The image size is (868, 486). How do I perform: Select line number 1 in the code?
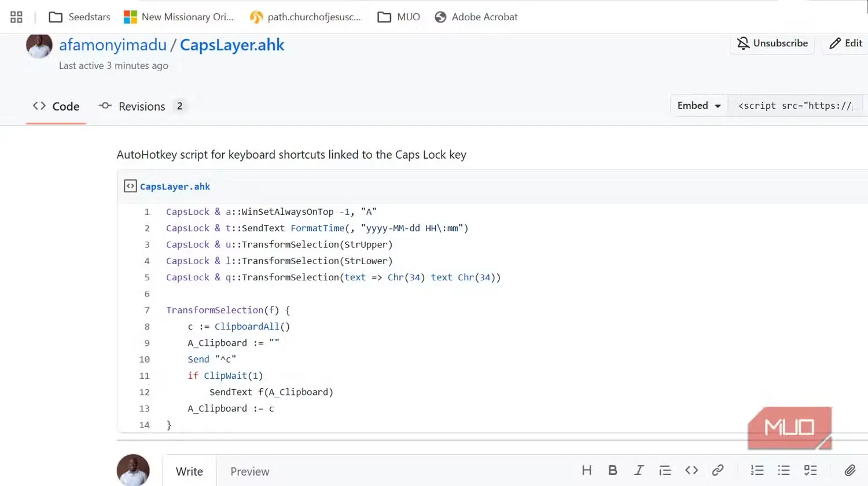click(147, 212)
